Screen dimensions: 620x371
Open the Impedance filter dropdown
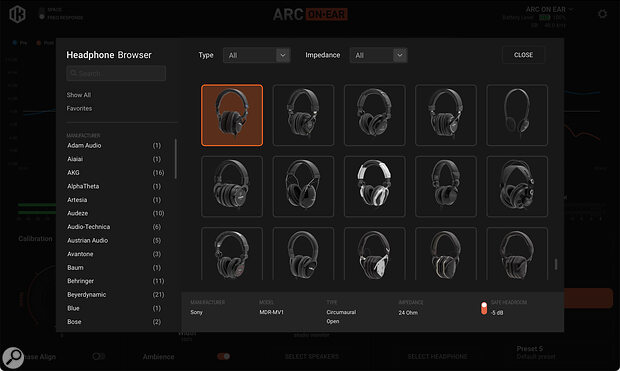coord(378,55)
